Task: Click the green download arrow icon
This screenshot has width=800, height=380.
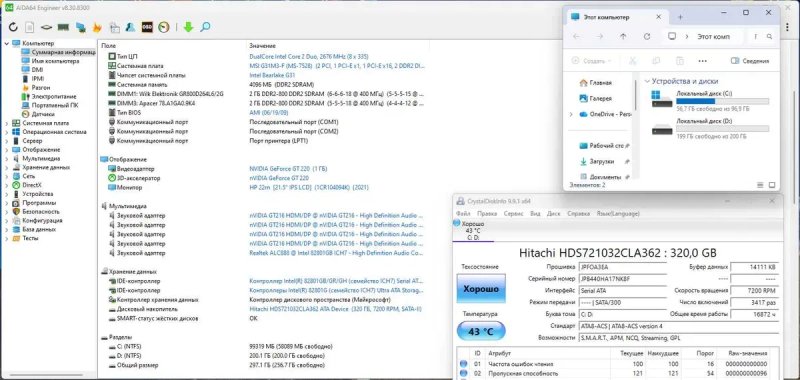Action: tap(188, 27)
